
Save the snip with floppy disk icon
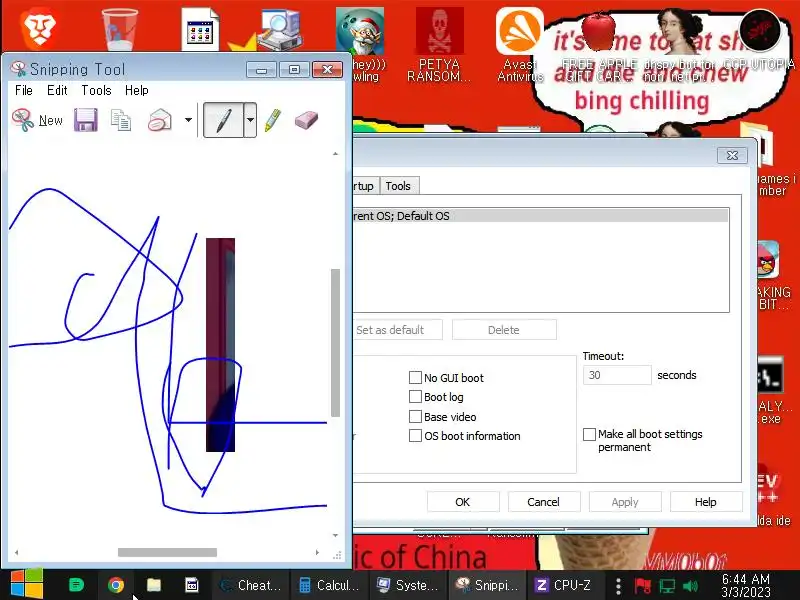85,120
